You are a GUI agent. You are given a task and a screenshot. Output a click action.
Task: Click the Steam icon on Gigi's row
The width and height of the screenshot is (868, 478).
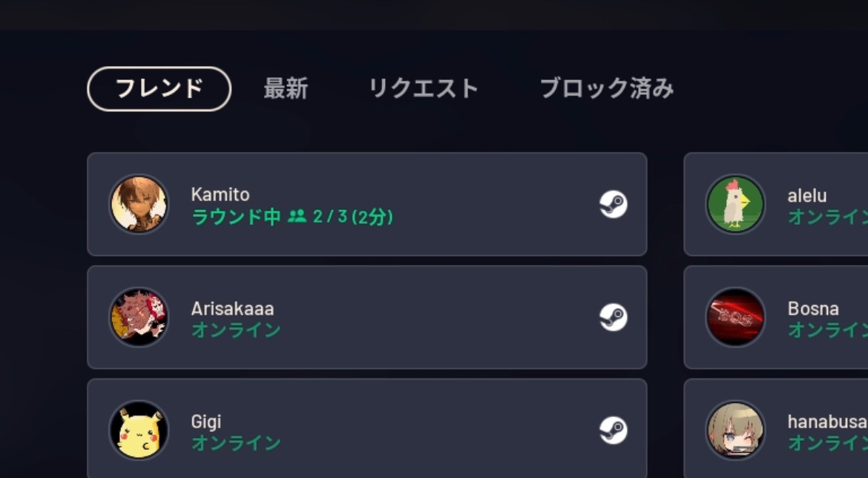[614, 430]
